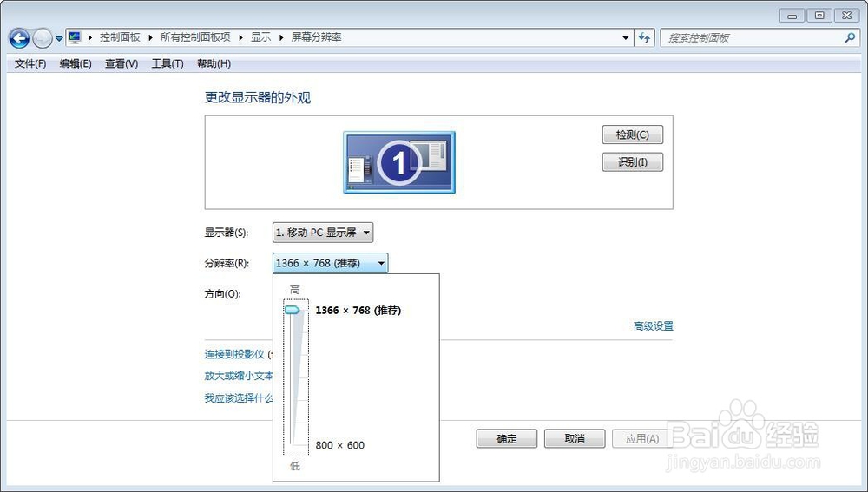Click the magnifier search icon
The image size is (868, 492).
pyautogui.click(x=850, y=37)
